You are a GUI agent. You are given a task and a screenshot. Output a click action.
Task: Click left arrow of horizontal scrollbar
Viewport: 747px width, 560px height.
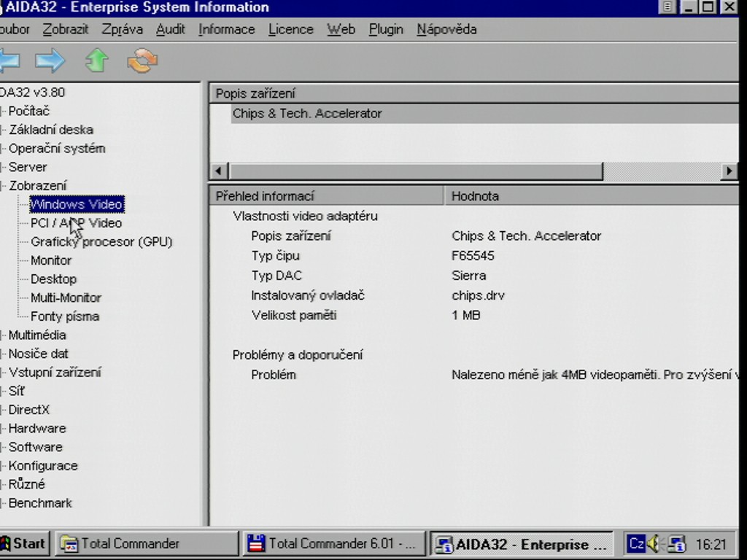point(219,171)
